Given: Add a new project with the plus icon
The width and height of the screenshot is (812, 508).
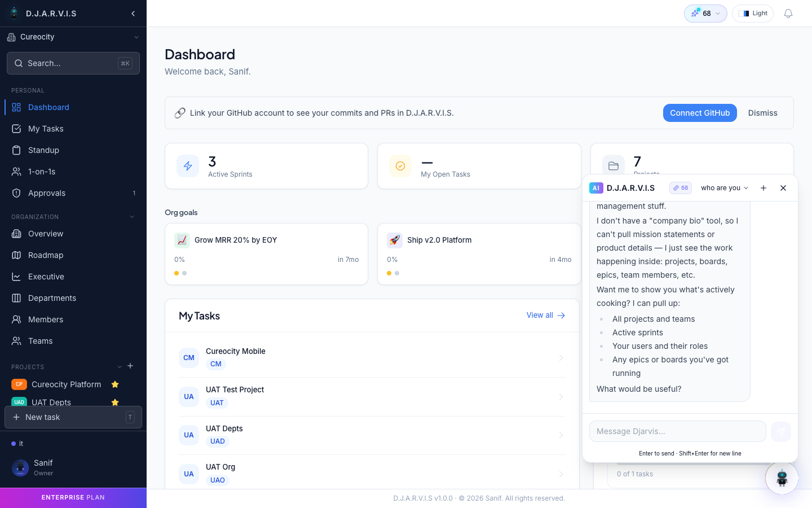Looking at the screenshot, I should click(130, 366).
